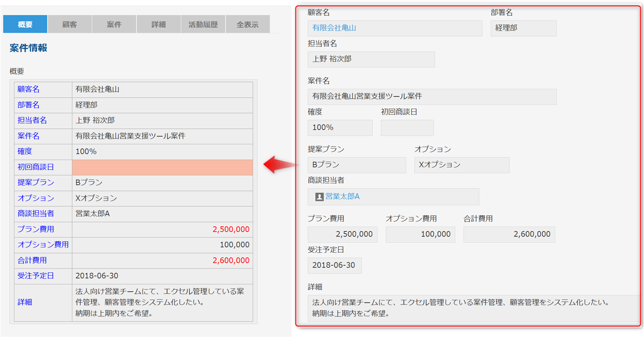Click 上野 裕次郎 in the summary table
The image size is (644, 337).
(95, 120)
